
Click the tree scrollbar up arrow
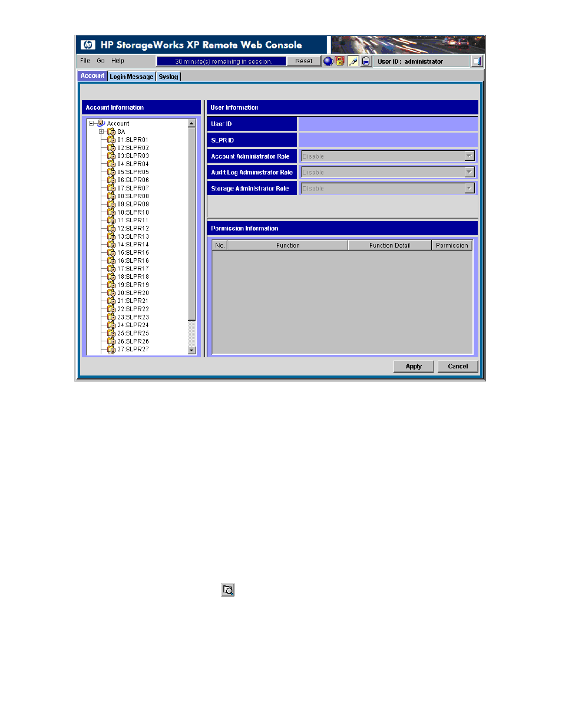point(191,123)
